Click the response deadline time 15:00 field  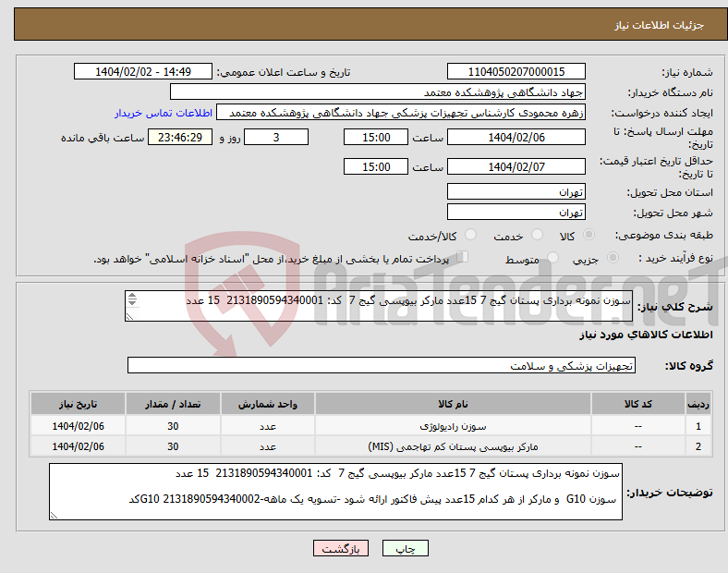click(x=376, y=138)
